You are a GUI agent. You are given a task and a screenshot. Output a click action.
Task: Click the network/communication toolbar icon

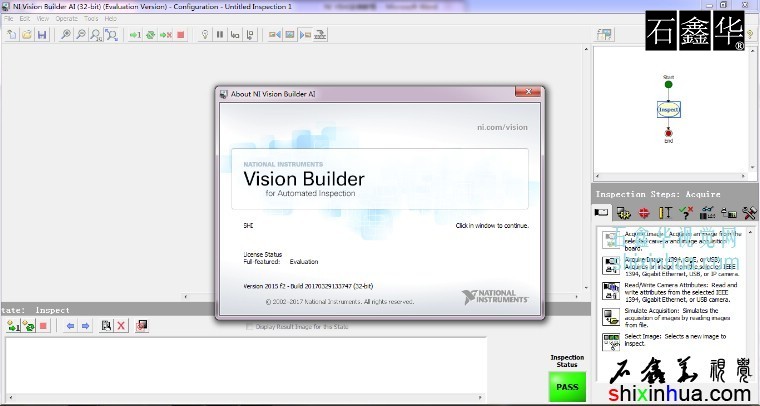(x=320, y=35)
